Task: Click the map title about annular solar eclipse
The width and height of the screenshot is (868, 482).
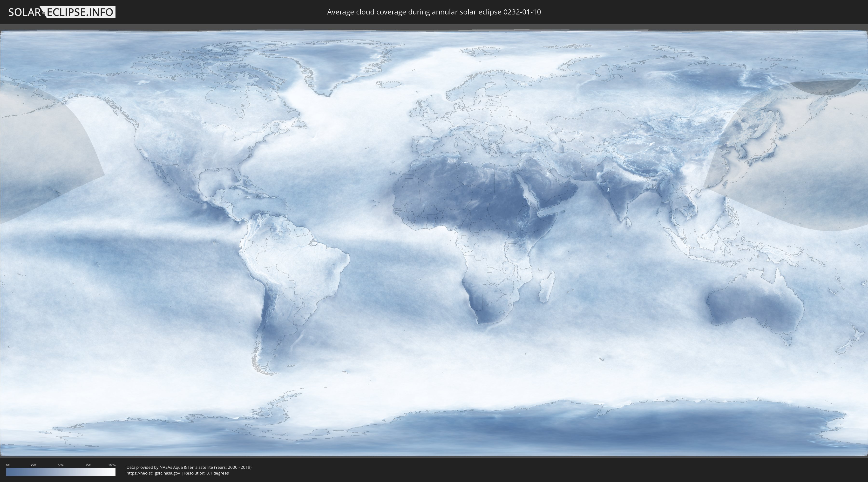Action: point(434,12)
